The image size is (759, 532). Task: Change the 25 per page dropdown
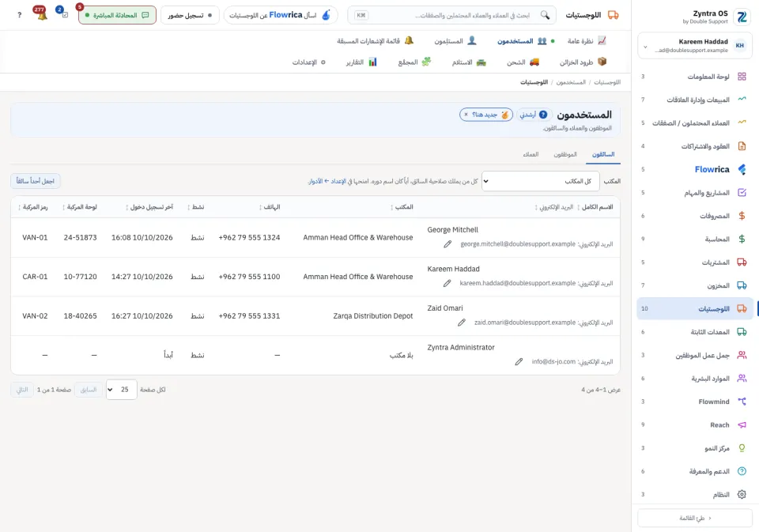[x=122, y=390]
